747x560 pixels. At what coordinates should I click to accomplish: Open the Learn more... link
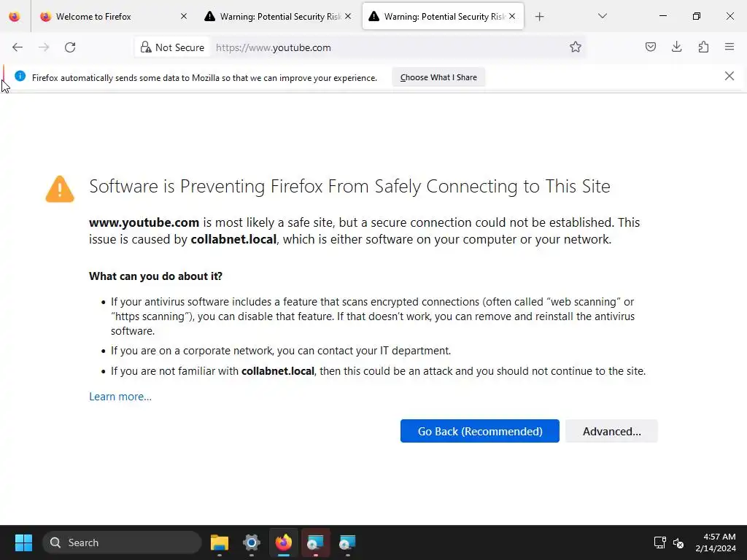[120, 397]
